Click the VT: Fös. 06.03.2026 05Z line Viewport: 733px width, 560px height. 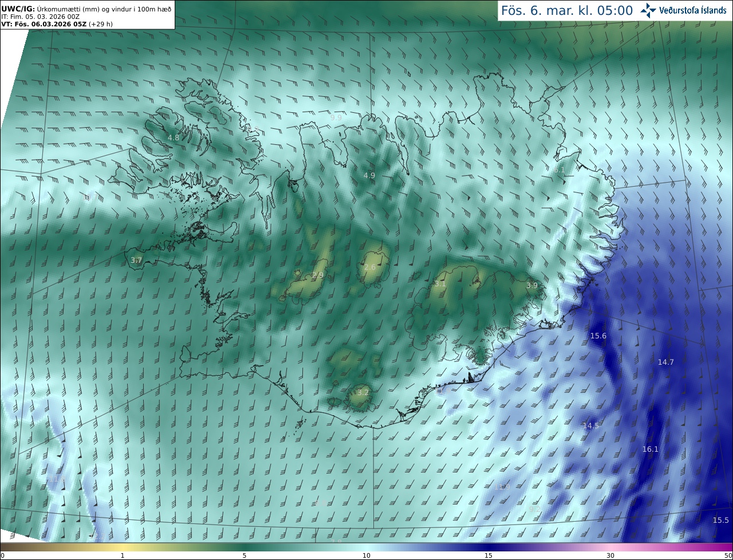tap(57, 24)
